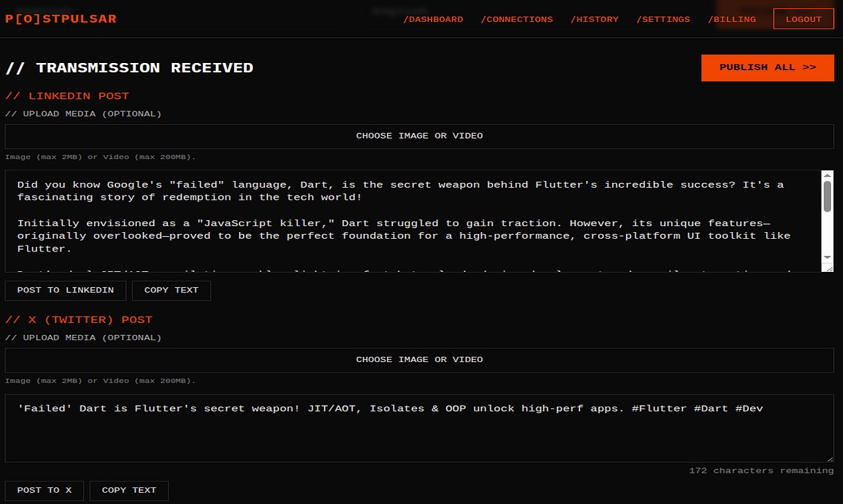Open the P[O]STPULSAR home logo
The width and height of the screenshot is (843, 504).
click(x=60, y=19)
